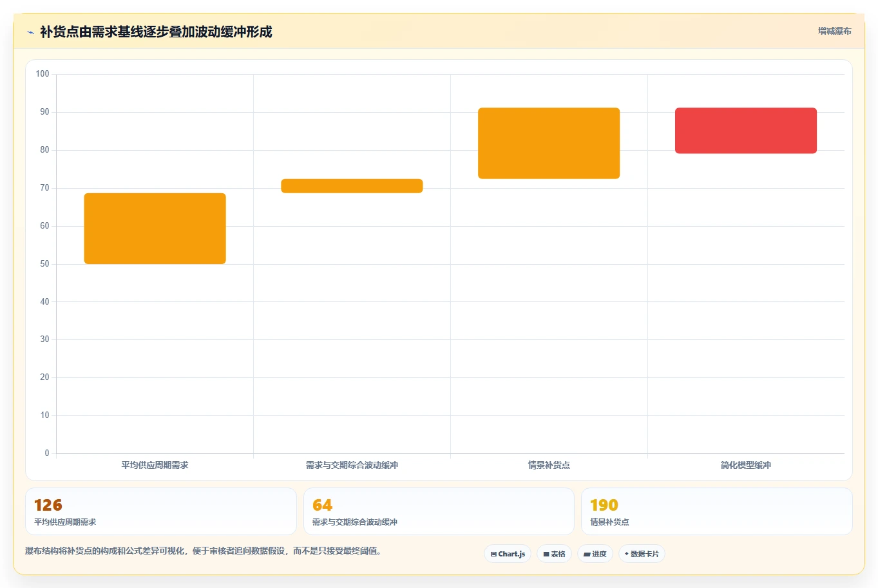
Task: Click x-axis label 需求与交期综合波动缓冲
Action: tap(352, 465)
